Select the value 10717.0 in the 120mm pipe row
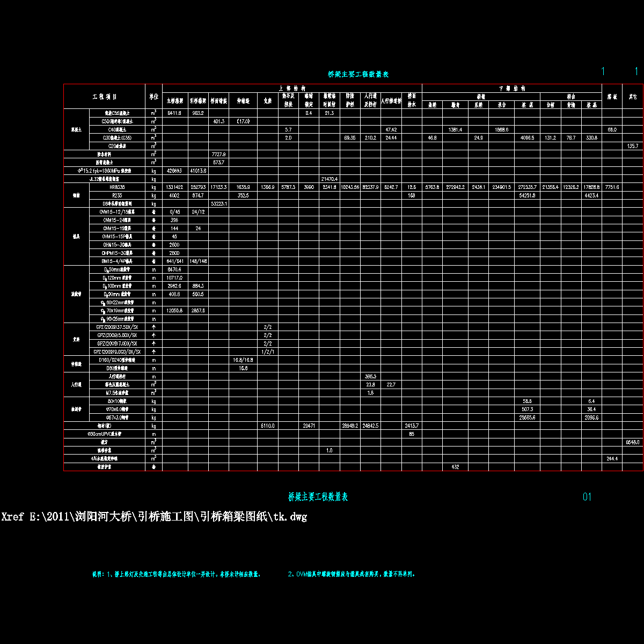The width and height of the screenshot is (644, 644). (174, 278)
